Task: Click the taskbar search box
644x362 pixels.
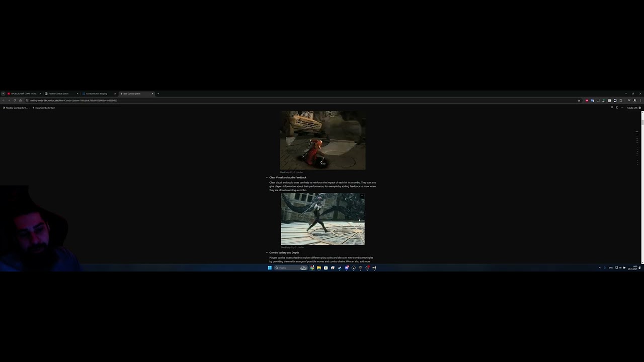Action: click(x=291, y=268)
